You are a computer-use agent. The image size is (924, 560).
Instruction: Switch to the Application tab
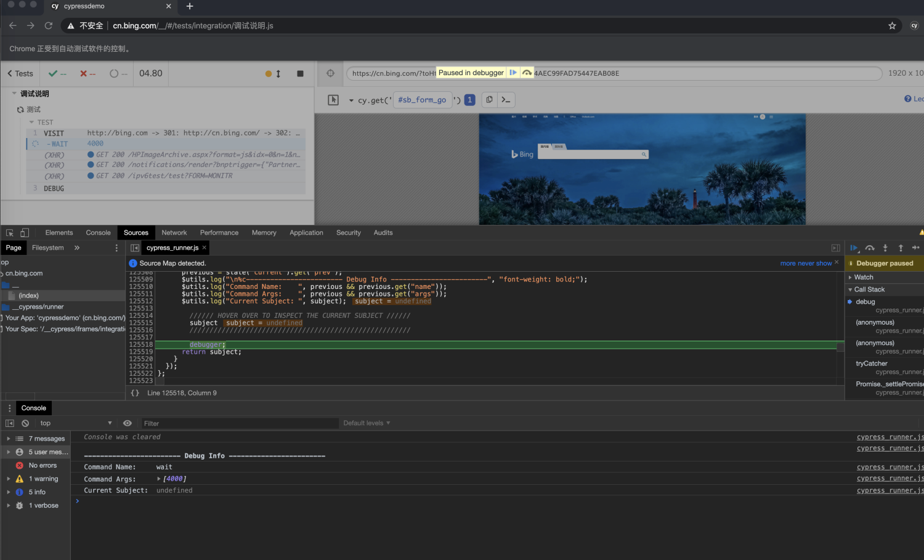coord(306,233)
